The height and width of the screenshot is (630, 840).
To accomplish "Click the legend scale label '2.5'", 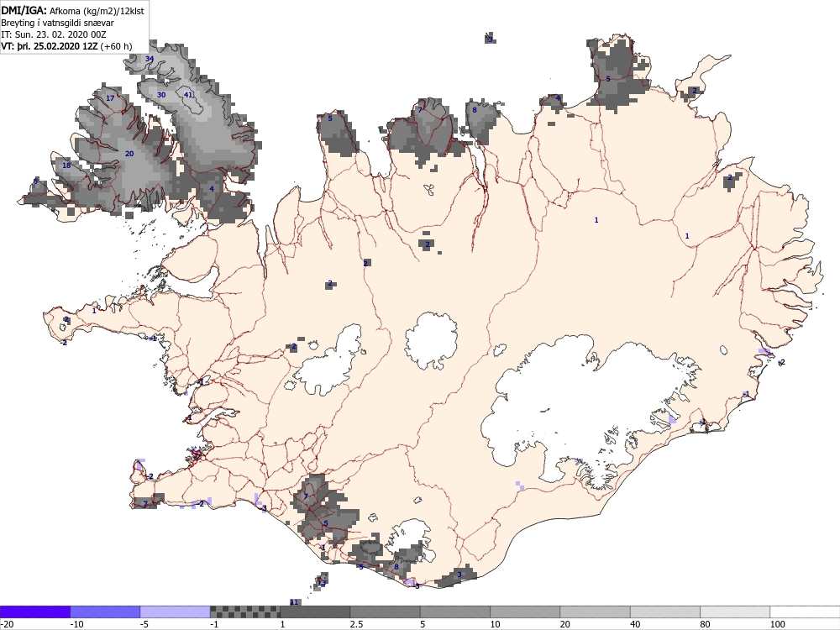I will [x=356, y=624].
